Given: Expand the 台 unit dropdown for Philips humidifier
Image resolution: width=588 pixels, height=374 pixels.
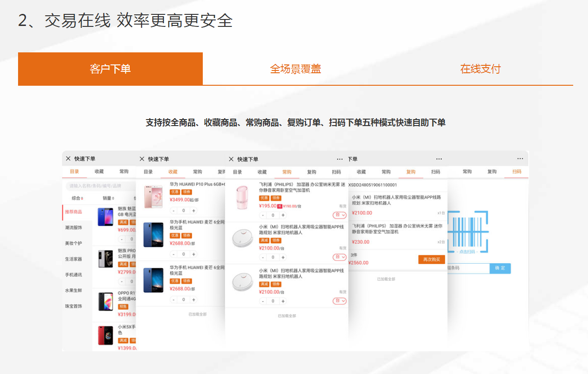Looking at the screenshot, I should pos(339,215).
